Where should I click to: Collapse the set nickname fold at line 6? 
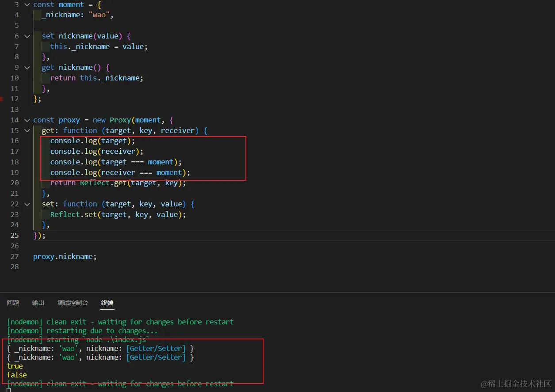click(x=27, y=36)
